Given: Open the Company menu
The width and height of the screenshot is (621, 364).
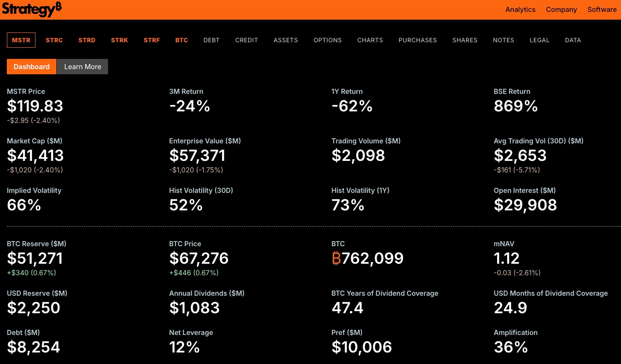Looking at the screenshot, I should tap(561, 9).
